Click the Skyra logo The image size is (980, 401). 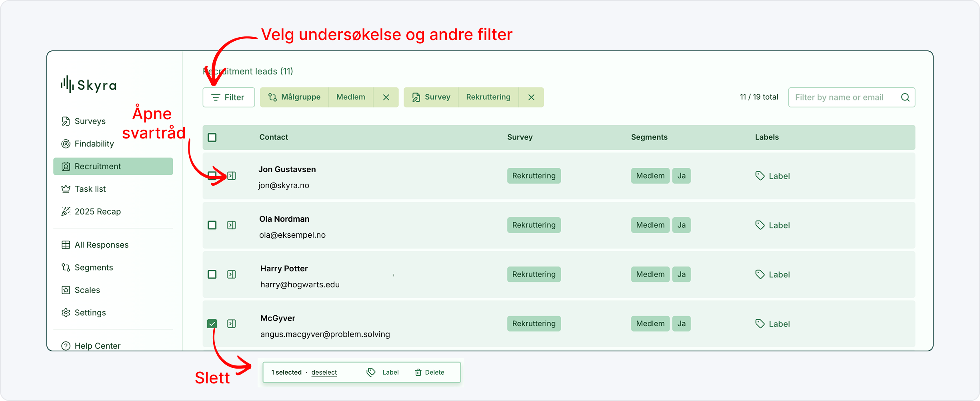pos(88,84)
